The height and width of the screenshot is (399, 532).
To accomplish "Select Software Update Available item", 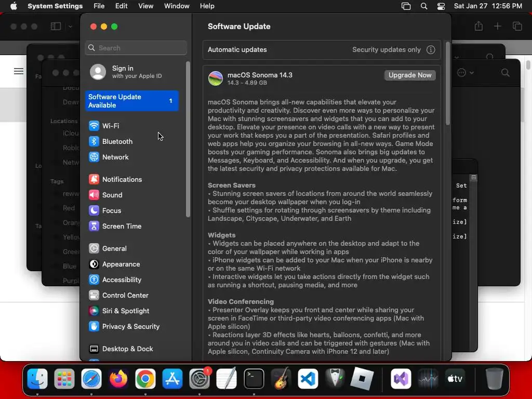I will tap(132, 101).
